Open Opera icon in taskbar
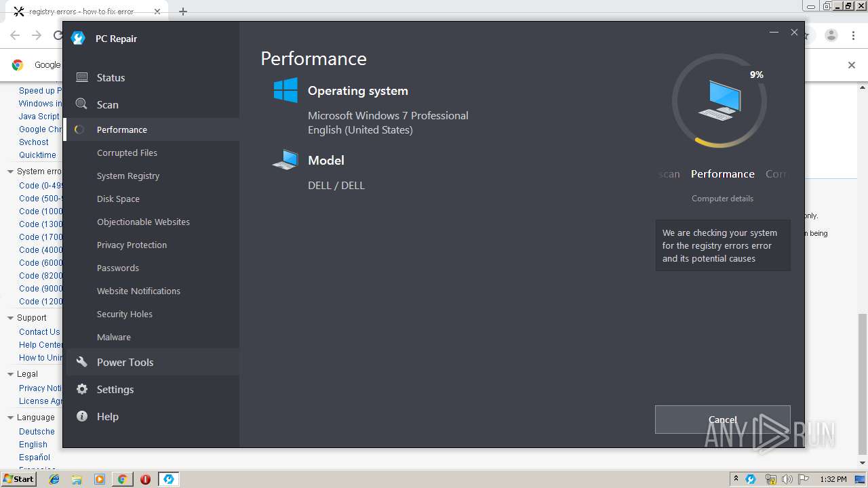Viewport: 868px width, 488px height. click(145, 479)
